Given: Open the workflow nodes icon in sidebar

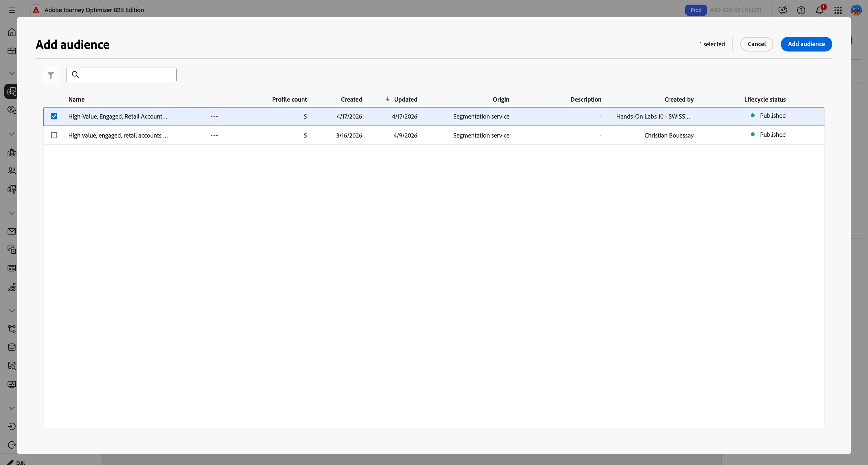Looking at the screenshot, I should 12,329.
